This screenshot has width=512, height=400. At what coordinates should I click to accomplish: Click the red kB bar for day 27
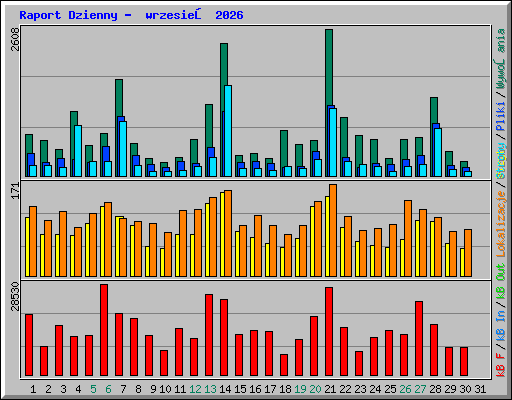pyautogui.click(x=419, y=339)
